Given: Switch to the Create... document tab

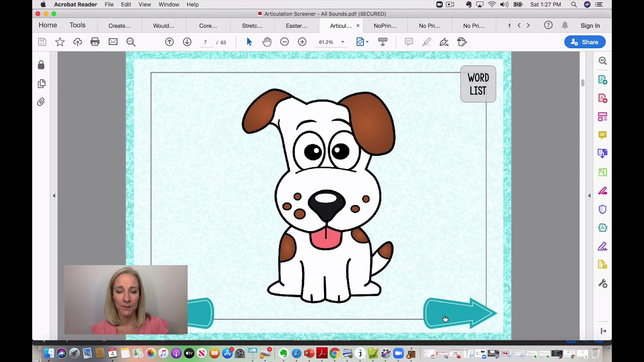Looking at the screenshot, I should [x=119, y=26].
